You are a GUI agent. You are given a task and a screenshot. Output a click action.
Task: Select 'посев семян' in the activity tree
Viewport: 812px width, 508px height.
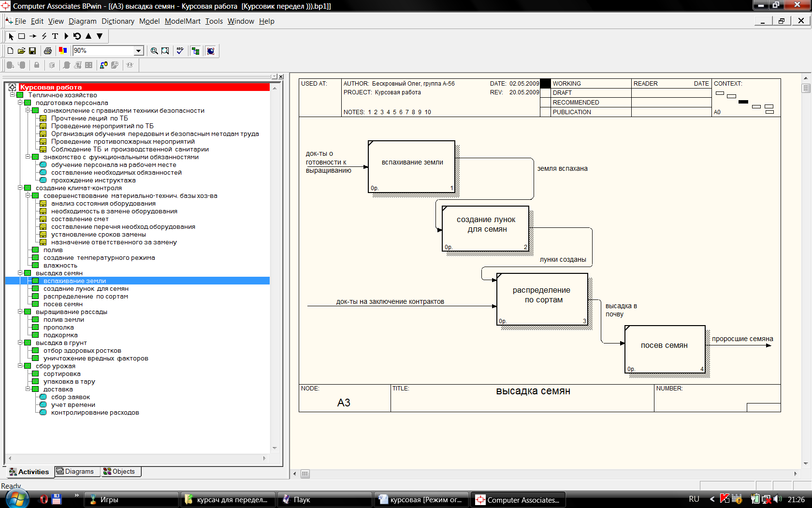(63, 304)
